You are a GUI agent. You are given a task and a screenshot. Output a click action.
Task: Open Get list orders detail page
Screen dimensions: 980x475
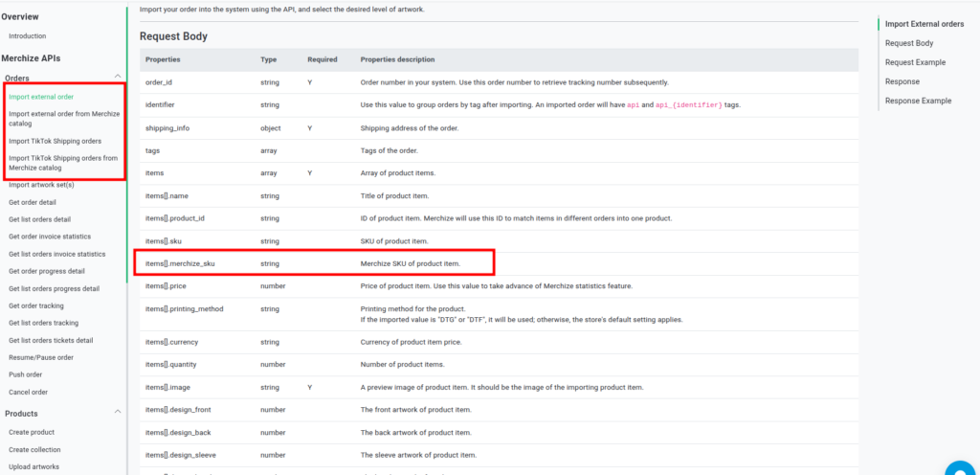tap(39, 219)
